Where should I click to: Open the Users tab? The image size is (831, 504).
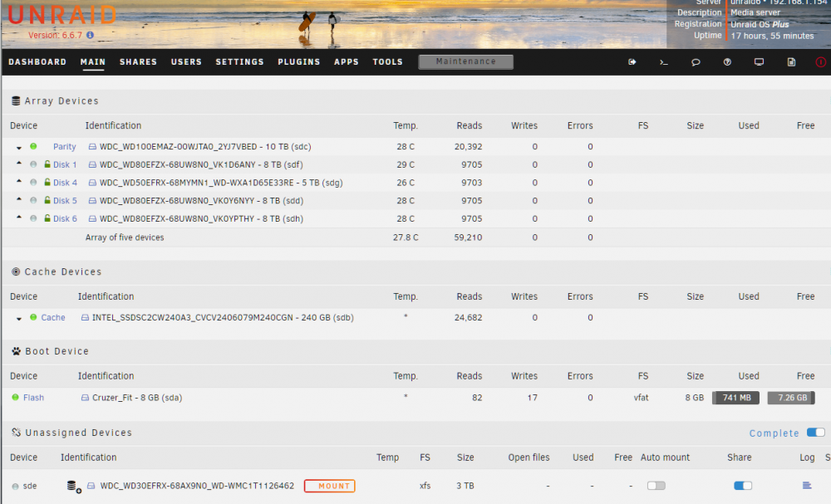point(186,62)
